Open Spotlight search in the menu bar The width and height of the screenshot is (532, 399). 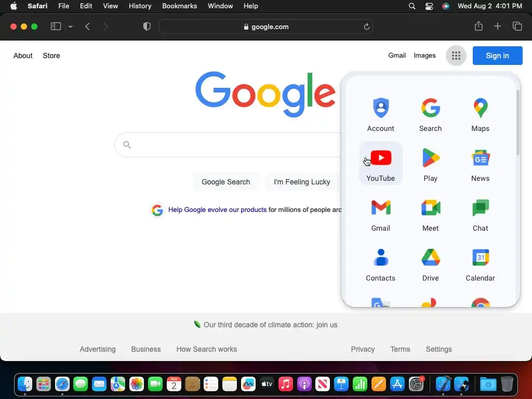click(412, 6)
